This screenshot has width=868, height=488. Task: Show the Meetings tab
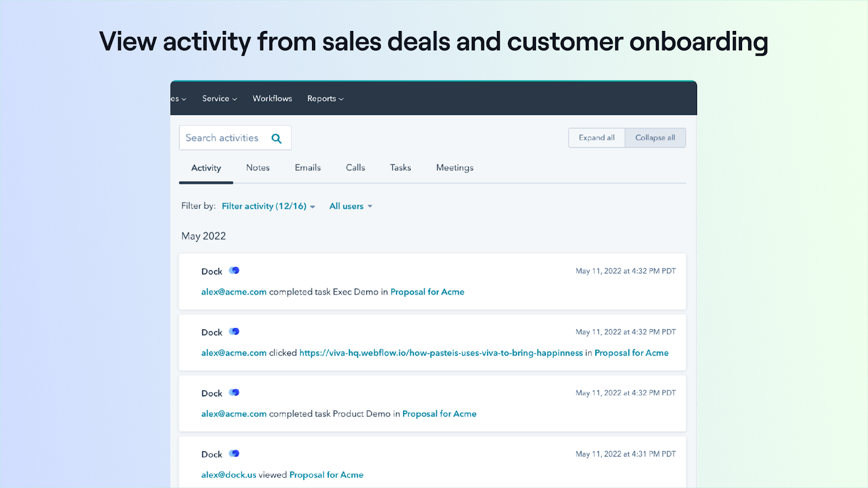click(x=455, y=168)
